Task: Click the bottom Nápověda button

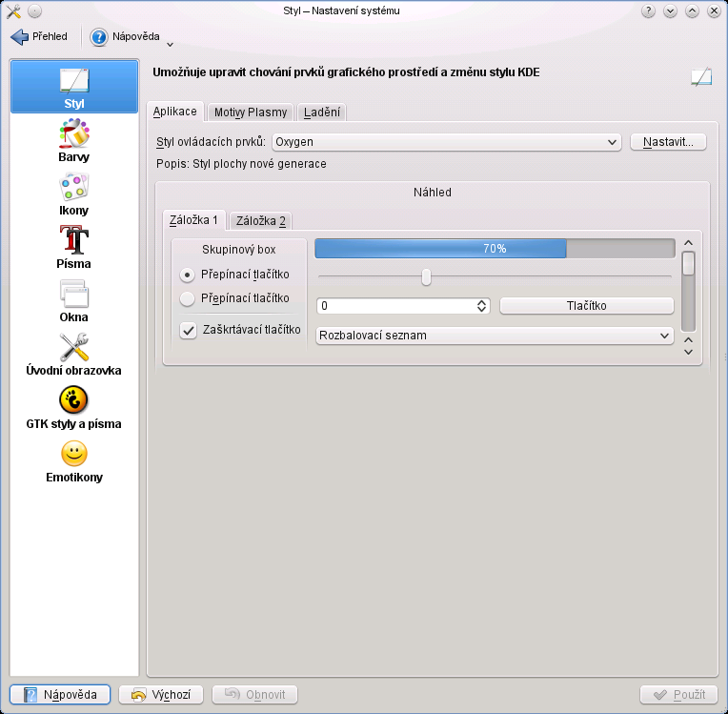Action: 60,695
